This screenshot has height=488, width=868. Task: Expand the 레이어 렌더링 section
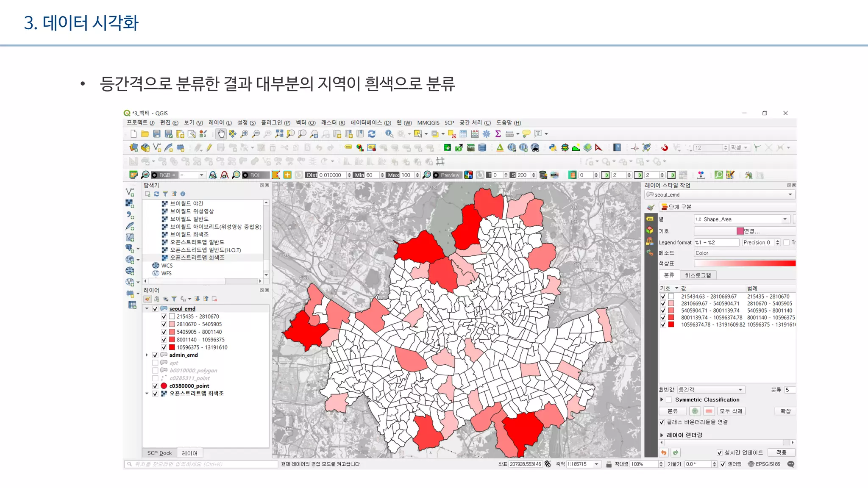point(662,435)
